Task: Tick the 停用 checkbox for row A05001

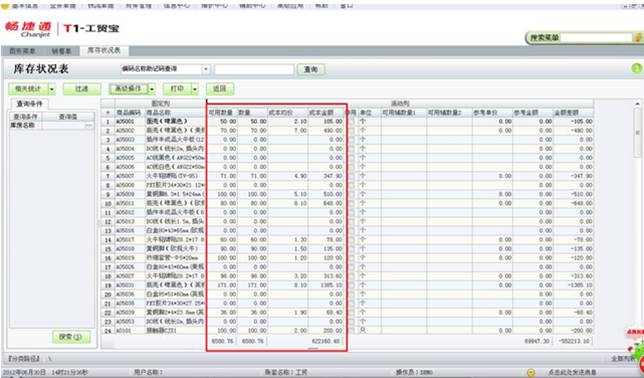Action: (351, 122)
